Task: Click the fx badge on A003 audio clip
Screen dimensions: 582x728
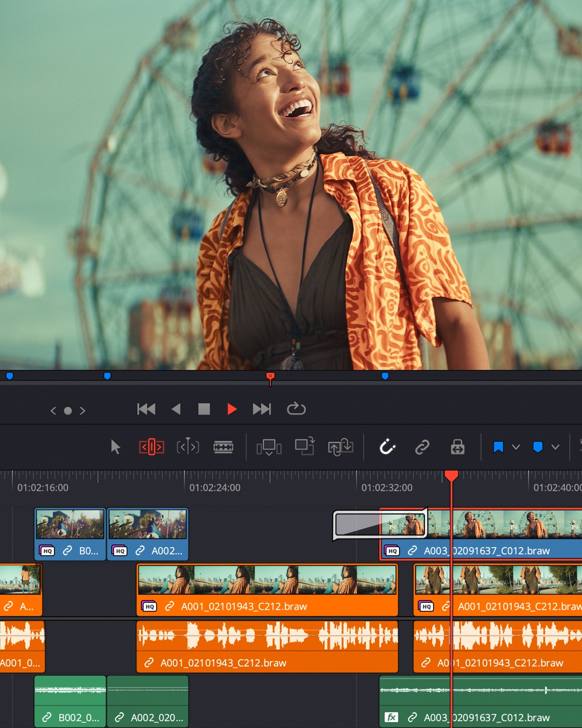Action: pos(391,717)
